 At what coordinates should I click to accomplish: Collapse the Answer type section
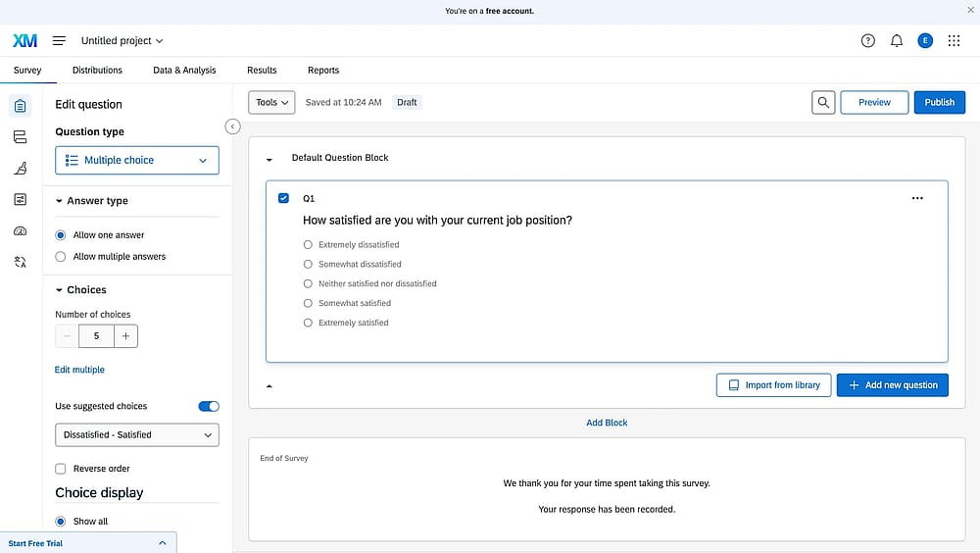[59, 201]
